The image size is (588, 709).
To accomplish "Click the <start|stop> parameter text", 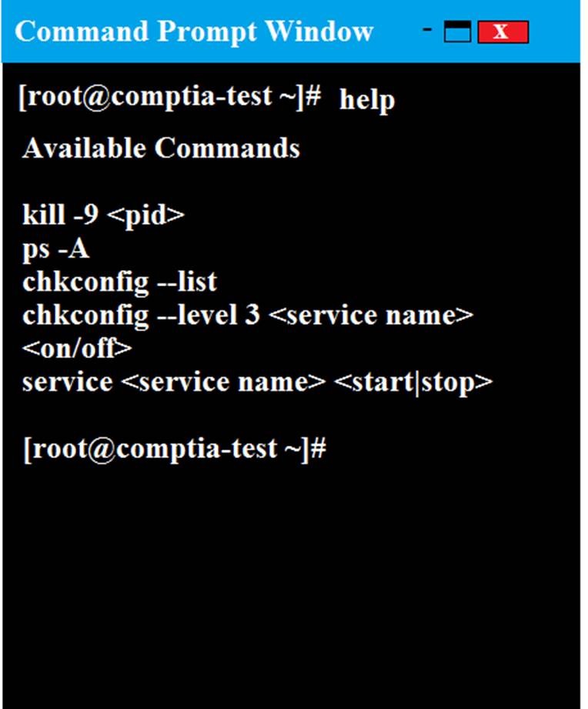I will (x=413, y=383).
